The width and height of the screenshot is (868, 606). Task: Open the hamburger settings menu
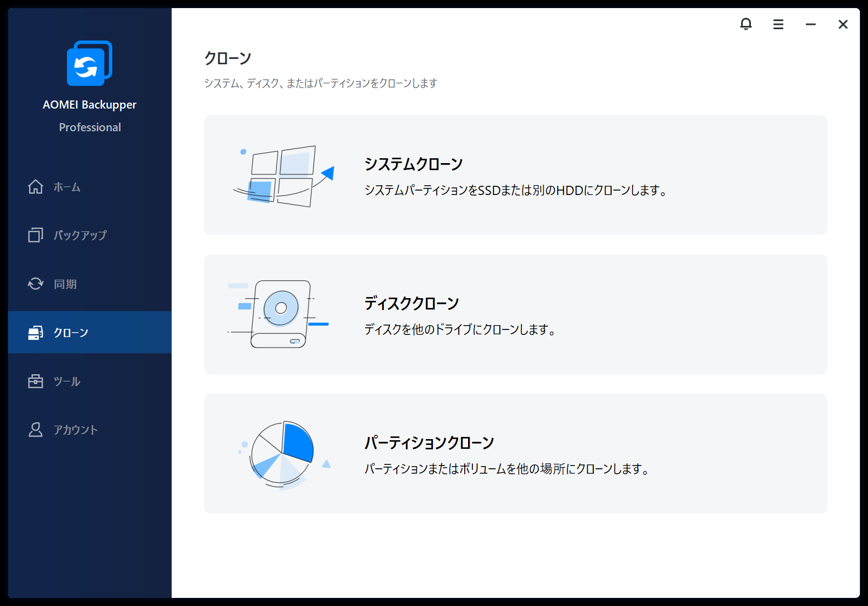[x=778, y=24]
